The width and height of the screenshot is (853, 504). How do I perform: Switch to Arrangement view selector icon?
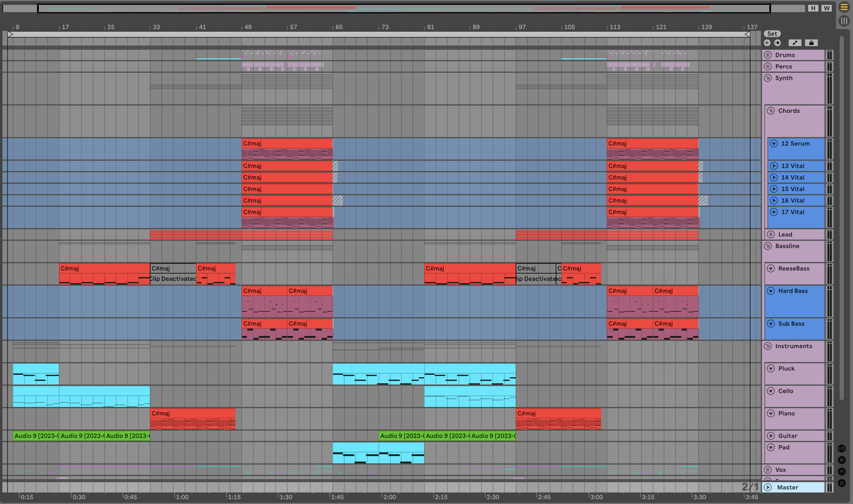point(844,7)
